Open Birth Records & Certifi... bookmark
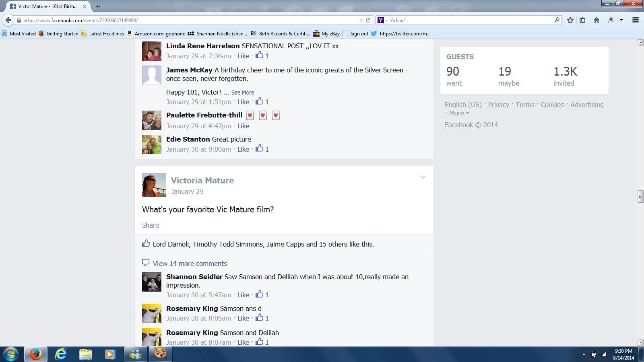The image size is (644, 362). click(281, 33)
